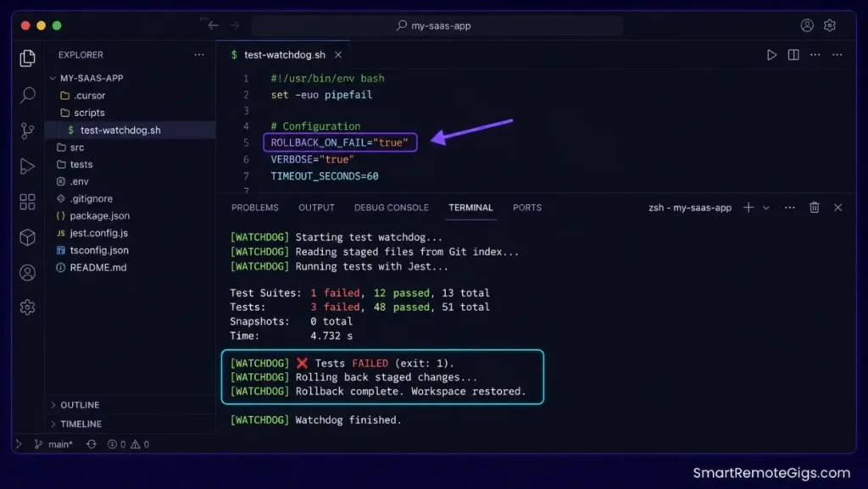Viewport: 868px width, 489px height.
Task: Open the settings gear in title bar
Action: (x=829, y=25)
